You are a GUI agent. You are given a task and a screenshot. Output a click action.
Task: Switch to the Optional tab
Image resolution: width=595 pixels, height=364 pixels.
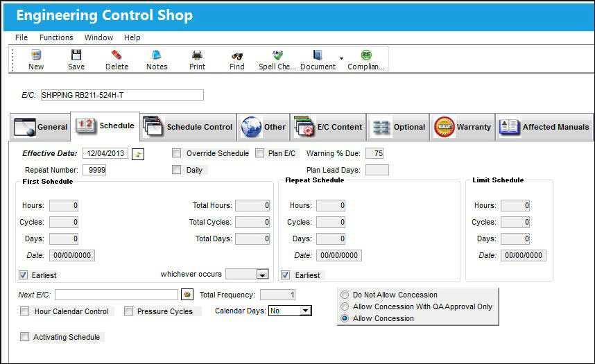point(398,127)
